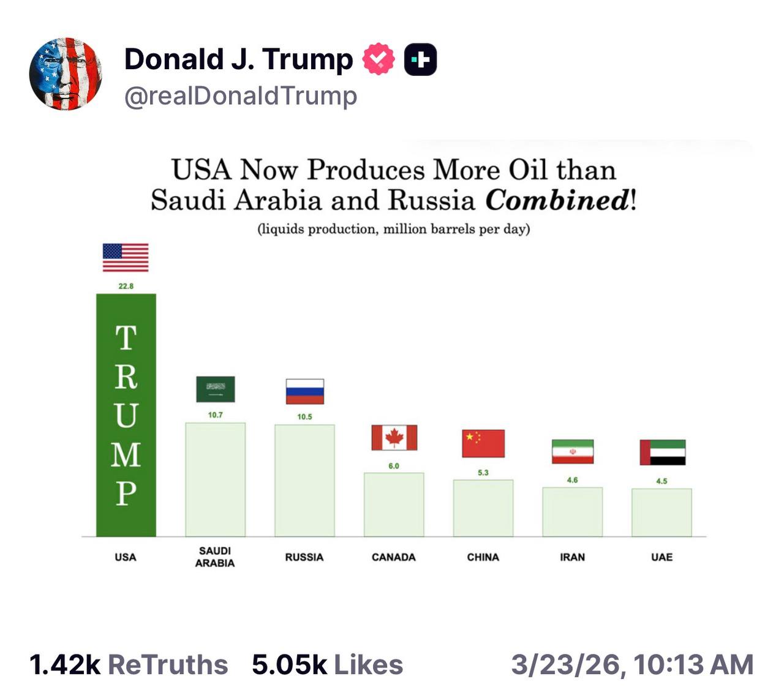Click the light green Saudi Arabia bar
The height and width of the screenshot is (690, 784).
pos(216,479)
